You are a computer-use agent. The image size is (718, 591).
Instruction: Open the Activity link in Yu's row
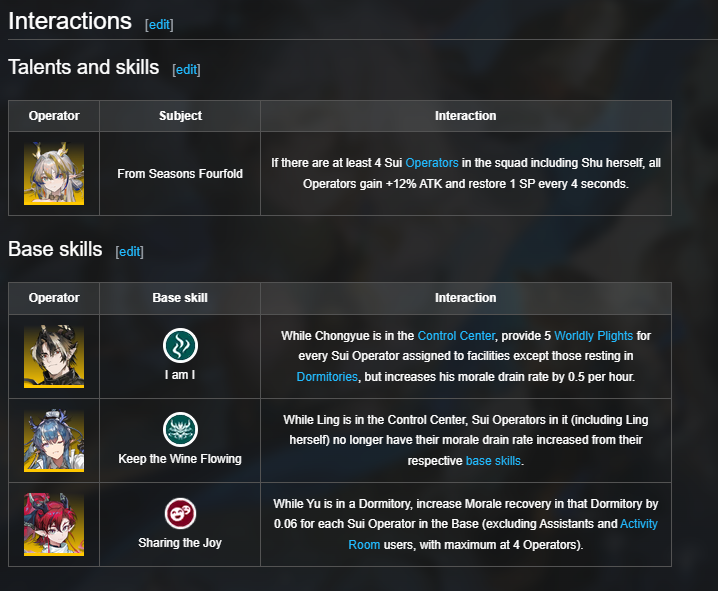(639, 524)
